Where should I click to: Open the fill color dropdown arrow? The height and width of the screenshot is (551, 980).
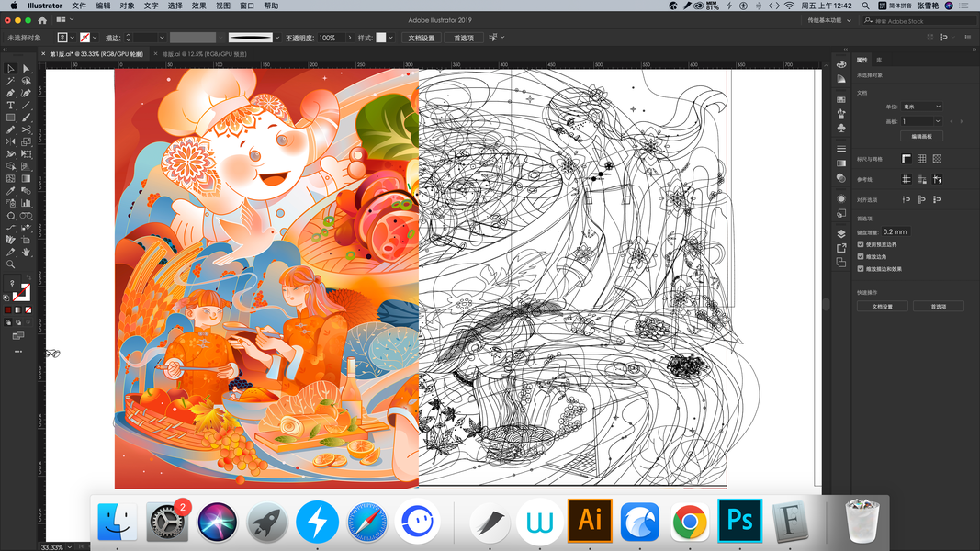pyautogui.click(x=72, y=38)
